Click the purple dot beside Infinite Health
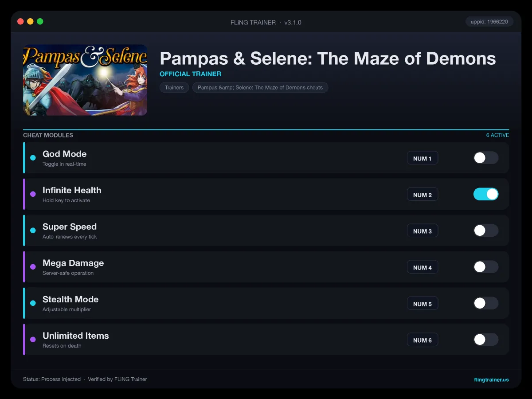Viewport: 532px width, 399px height. tap(33, 194)
